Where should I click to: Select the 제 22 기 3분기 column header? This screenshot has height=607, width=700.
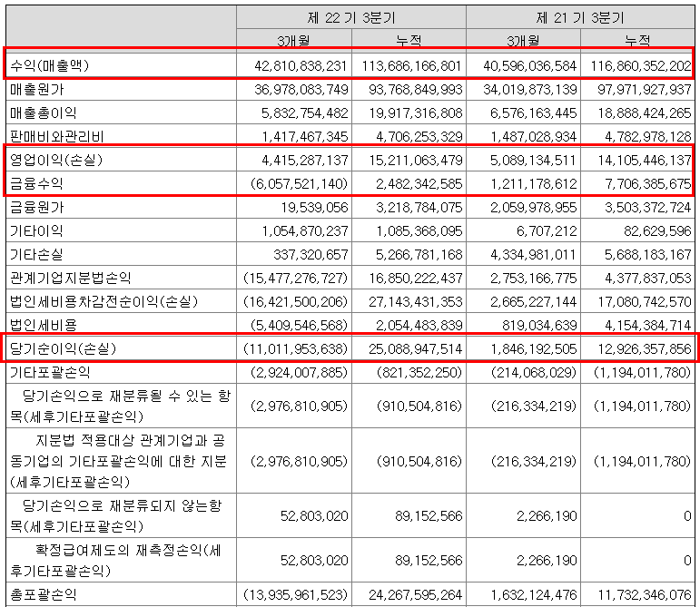click(351, 18)
